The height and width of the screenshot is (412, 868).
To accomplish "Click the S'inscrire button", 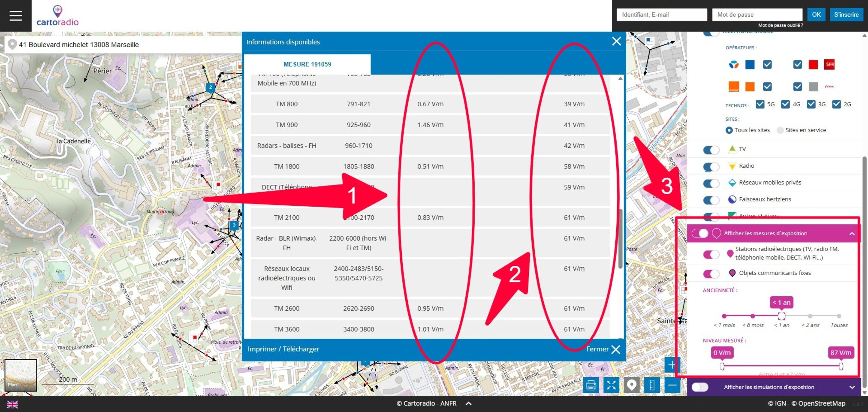I will pos(846,15).
